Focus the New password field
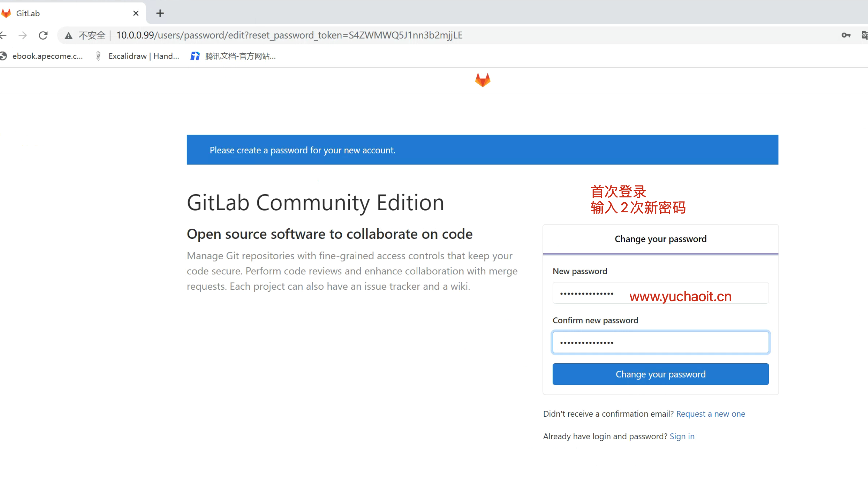The width and height of the screenshot is (868, 492). 660,294
